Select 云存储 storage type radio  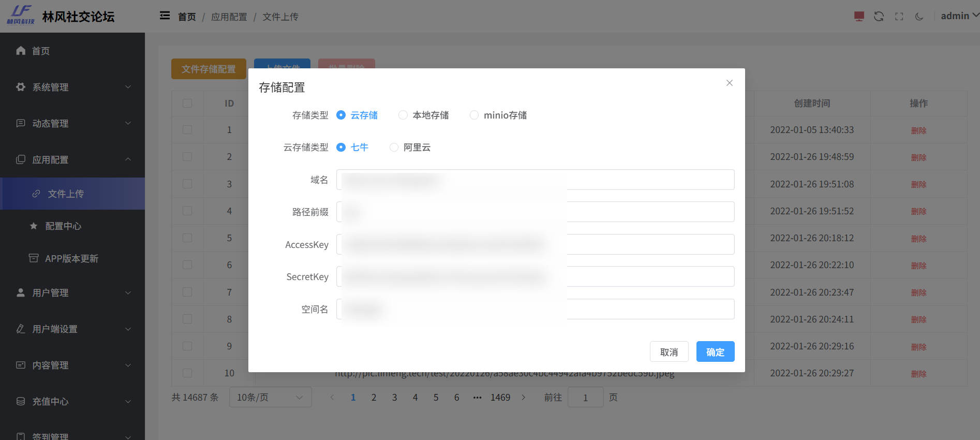point(357,115)
